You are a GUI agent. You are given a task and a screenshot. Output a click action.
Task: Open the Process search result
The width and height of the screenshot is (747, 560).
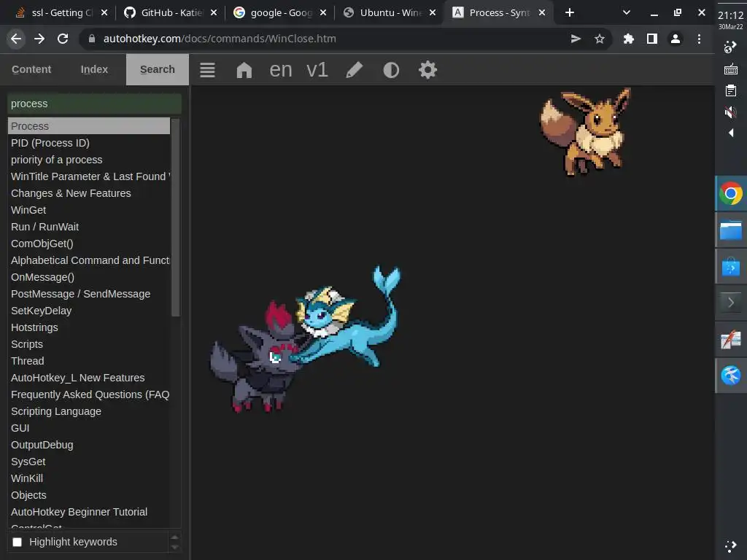88,126
